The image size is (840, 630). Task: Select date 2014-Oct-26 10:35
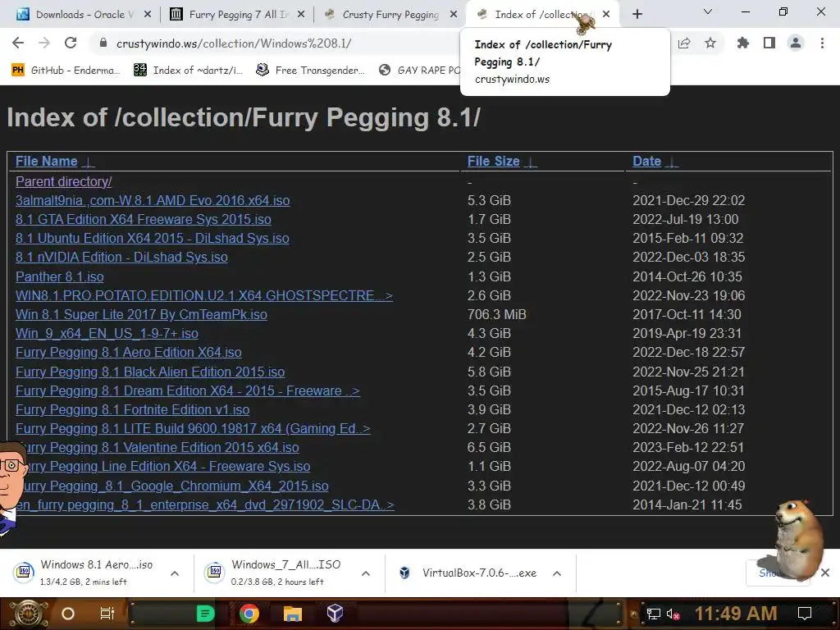click(687, 276)
